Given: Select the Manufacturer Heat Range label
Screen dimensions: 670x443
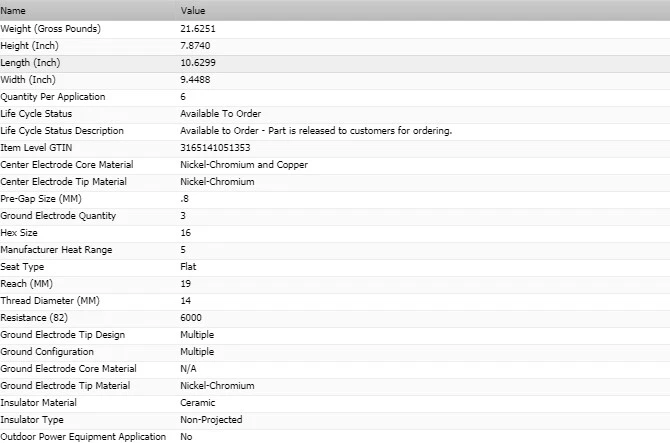Looking at the screenshot, I should pyautogui.click(x=56, y=250).
